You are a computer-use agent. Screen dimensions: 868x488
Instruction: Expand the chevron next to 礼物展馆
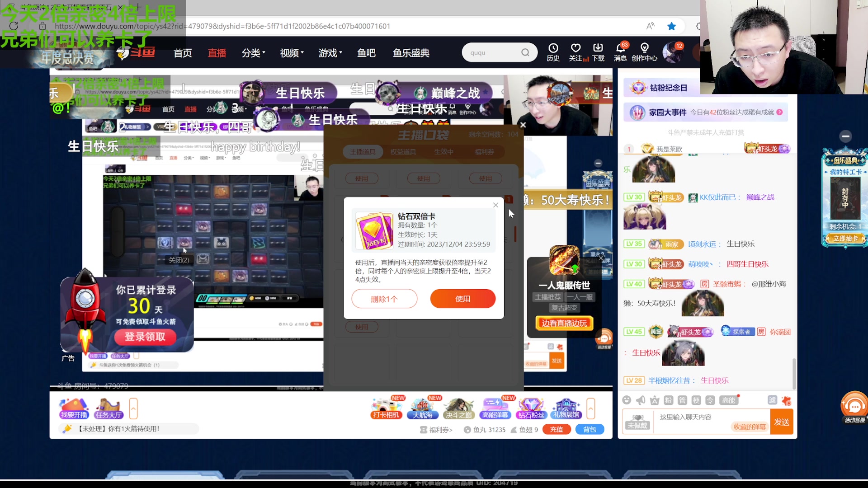click(591, 408)
